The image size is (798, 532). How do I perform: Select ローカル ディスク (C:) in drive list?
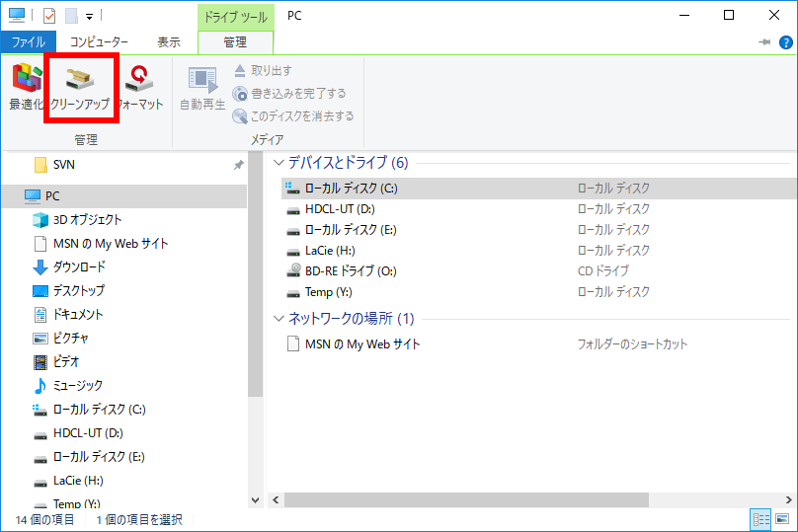click(x=539, y=189)
